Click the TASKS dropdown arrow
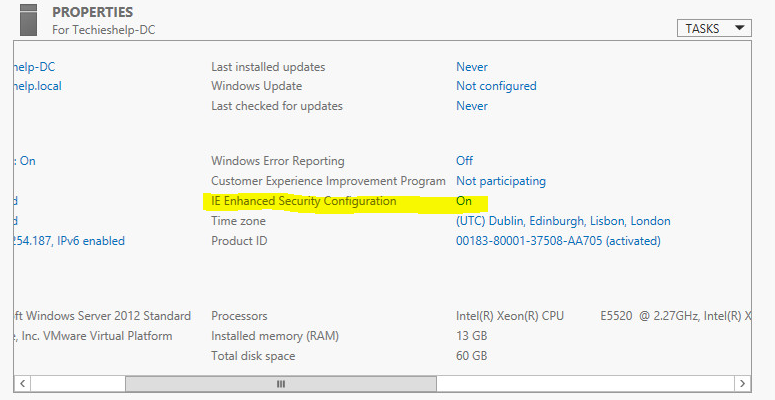 point(739,28)
